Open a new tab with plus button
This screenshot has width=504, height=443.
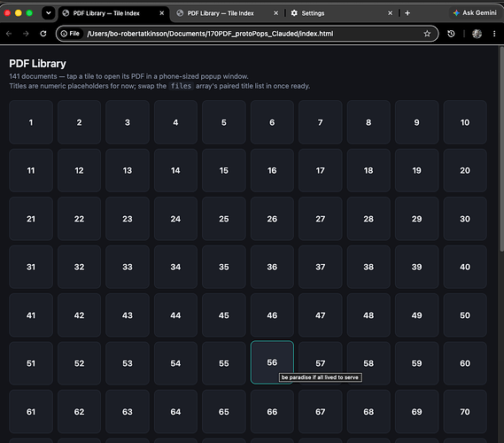tap(407, 13)
